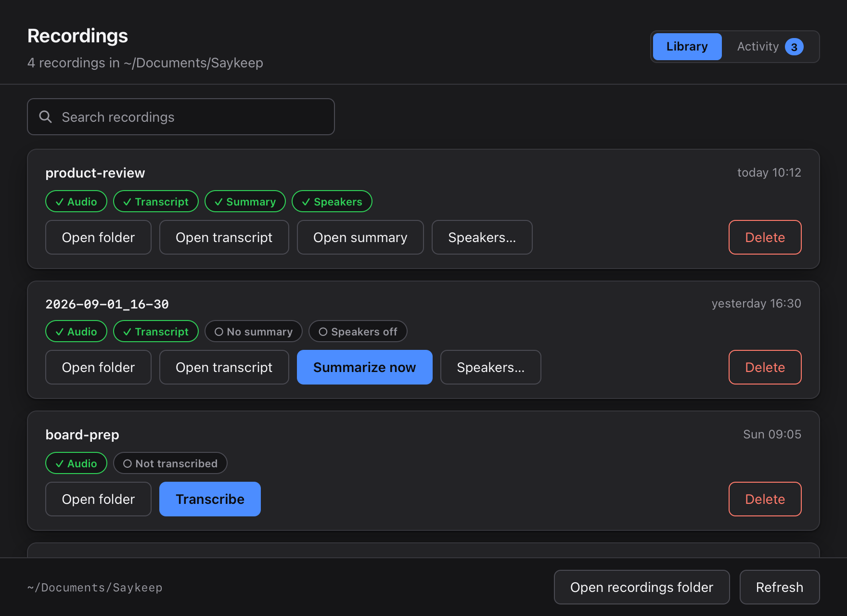Delete the product-review recording

point(765,237)
